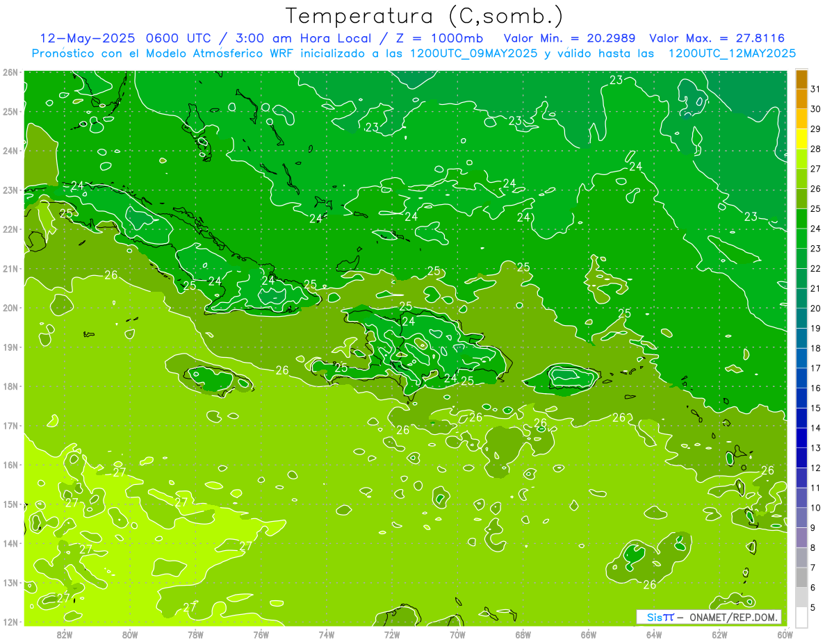Click the "74W" longitude axis label
The height and width of the screenshot is (644, 834).
pos(327,634)
